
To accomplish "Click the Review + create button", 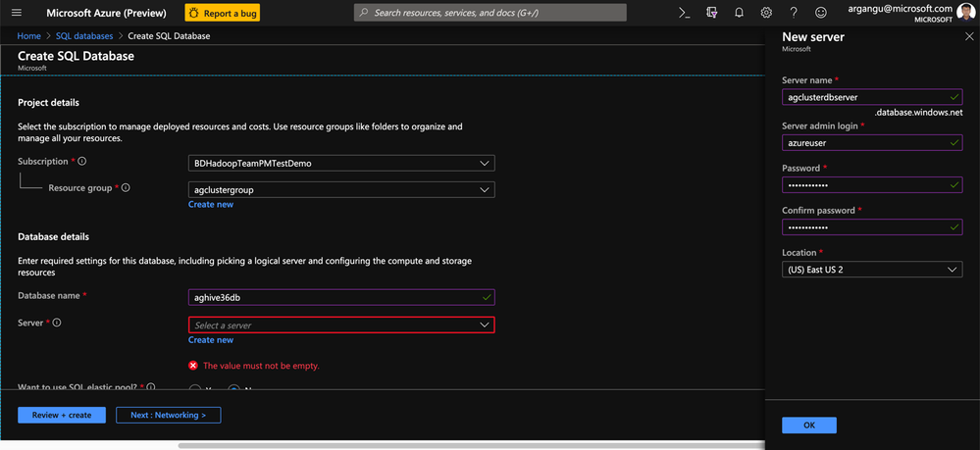I will coord(61,415).
